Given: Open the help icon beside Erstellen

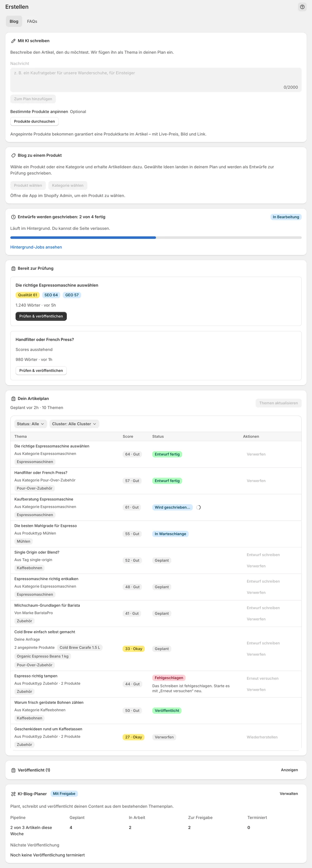Looking at the screenshot, I should pyautogui.click(x=302, y=7).
